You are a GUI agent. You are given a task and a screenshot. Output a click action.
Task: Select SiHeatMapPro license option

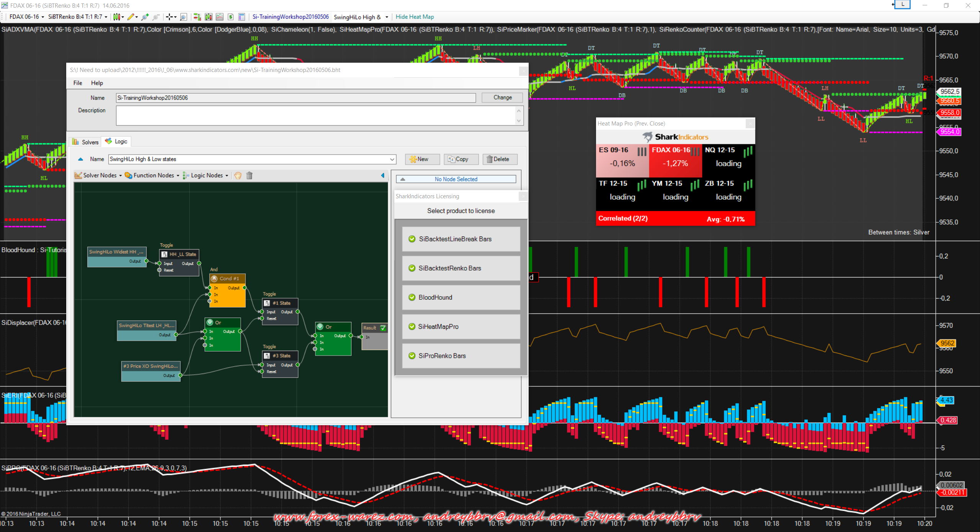(x=461, y=326)
